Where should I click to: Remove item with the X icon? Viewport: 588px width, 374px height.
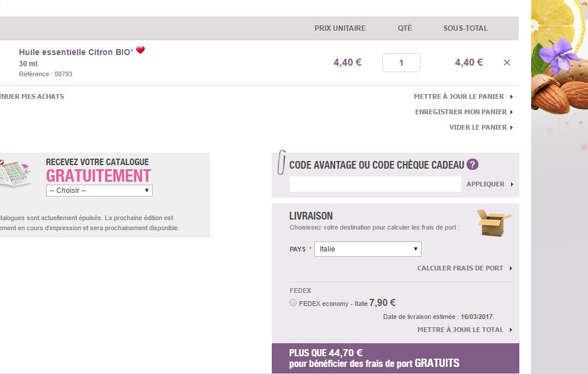click(x=506, y=63)
